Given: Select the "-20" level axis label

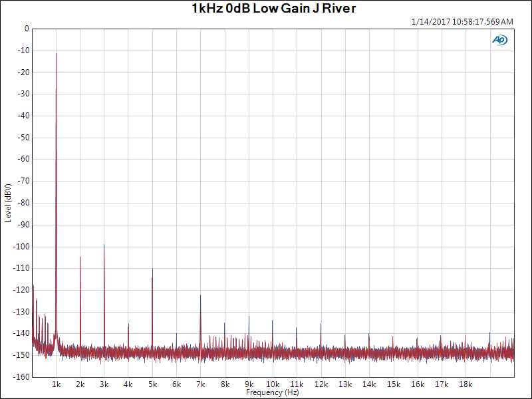Looking at the screenshot, I should [23, 72].
